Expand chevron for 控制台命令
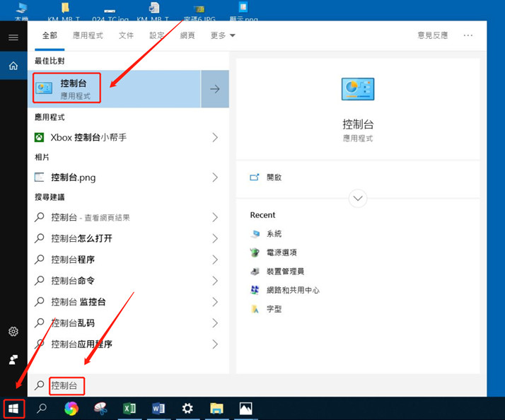The height and width of the screenshot is (420, 505). 215,281
